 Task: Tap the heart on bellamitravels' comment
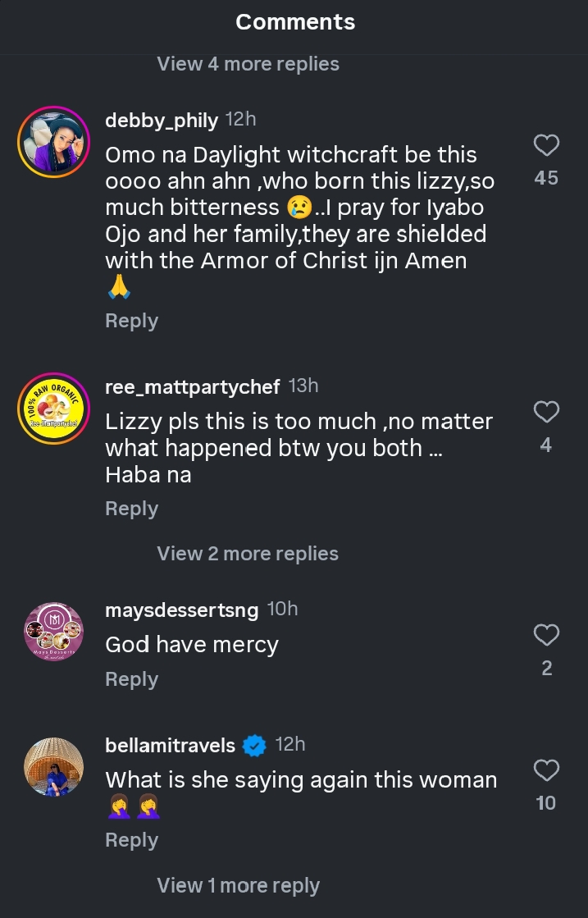pos(546,770)
